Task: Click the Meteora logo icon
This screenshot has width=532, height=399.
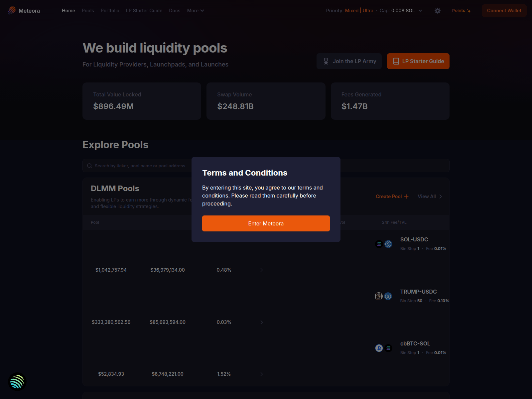Action: click(12, 11)
